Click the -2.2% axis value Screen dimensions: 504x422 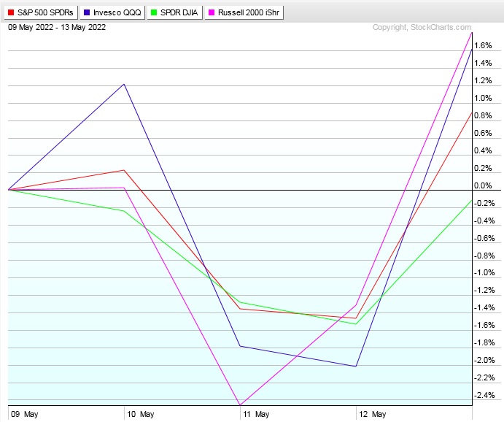click(484, 377)
